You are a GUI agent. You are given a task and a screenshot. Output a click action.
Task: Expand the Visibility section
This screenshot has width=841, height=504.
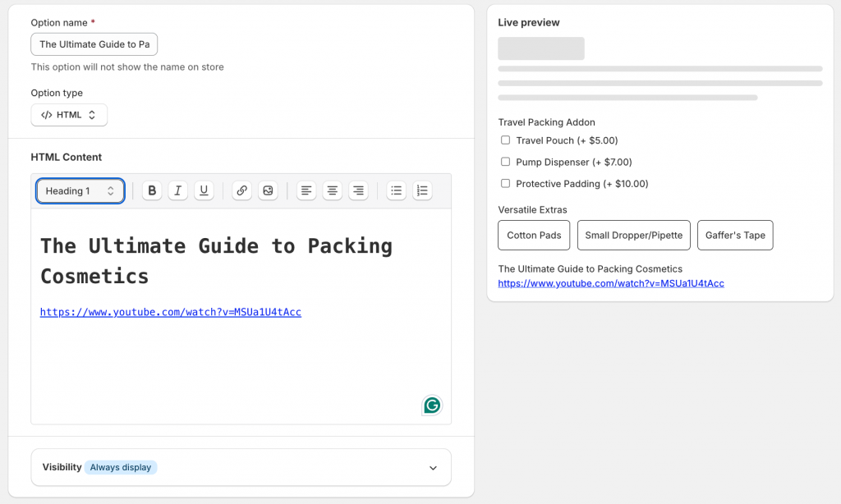(433, 467)
